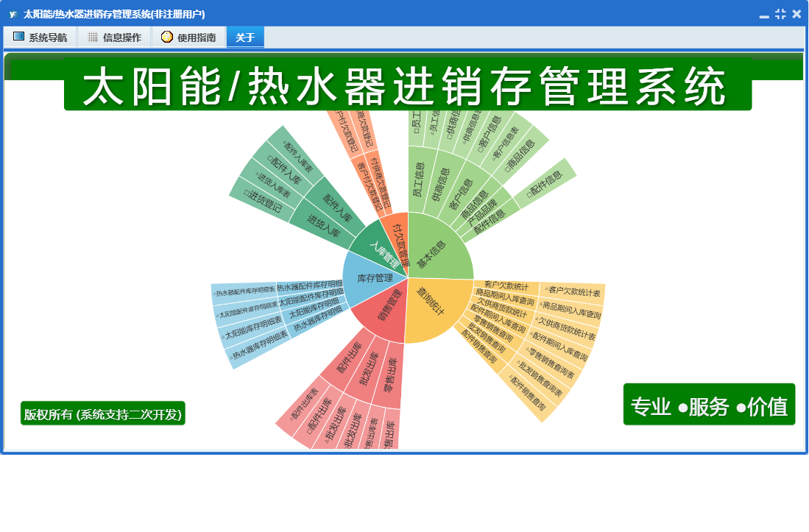Viewport: 809px width, 532px height.
Task: Select the middle-ring 商品期间入库查询 segment
Action: click(x=504, y=297)
